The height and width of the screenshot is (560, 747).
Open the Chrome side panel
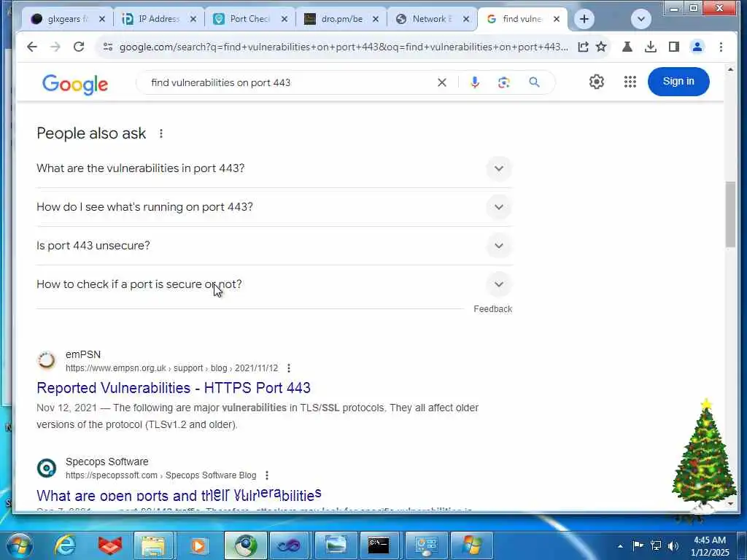(x=673, y=47)
